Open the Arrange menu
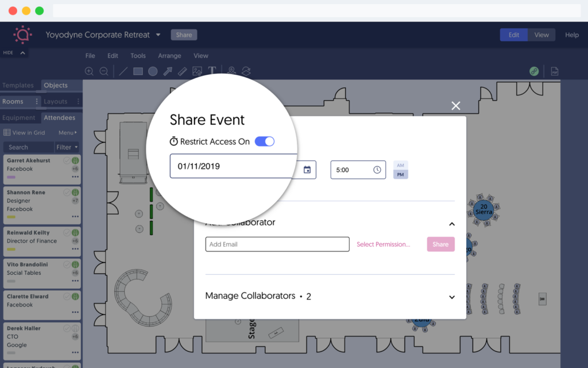588x368 pixels. coord(169,56)
